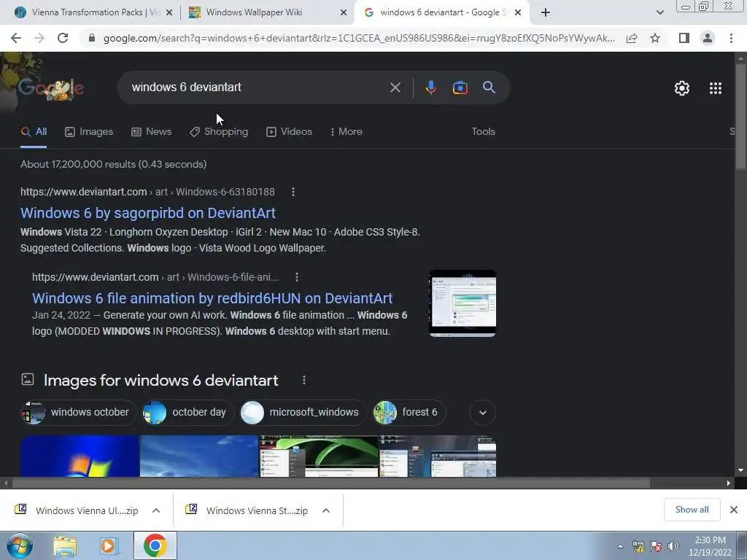Click thumbnail of Windows 6 file animation
747x560 pixels.
(462, 303)
